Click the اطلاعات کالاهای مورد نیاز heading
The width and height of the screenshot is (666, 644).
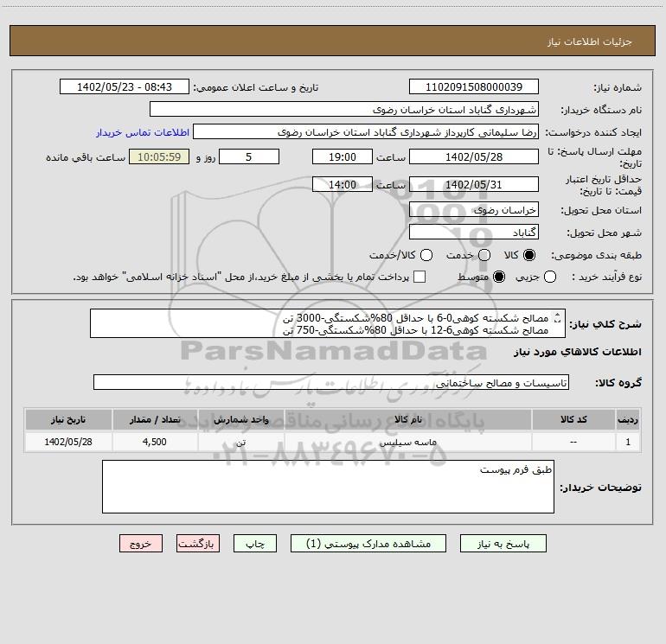[577, 352]
